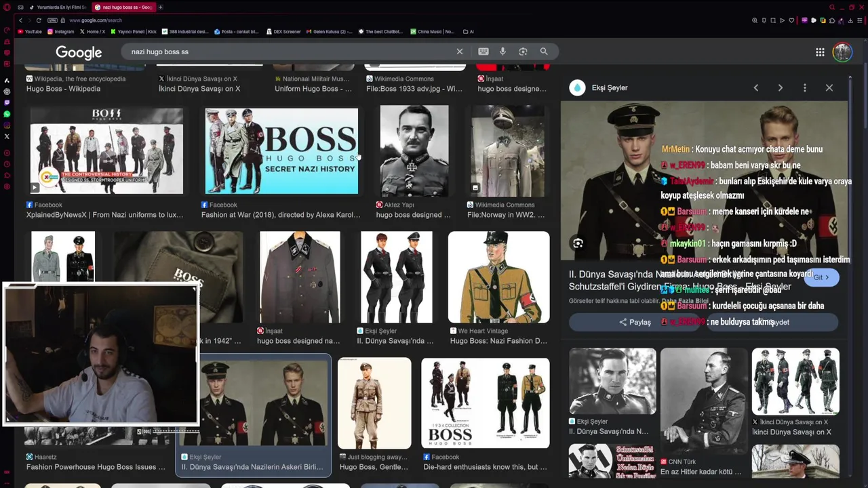Open the Instagram bookmark
This screenshot has height=488, width=868.
click(60, 32)
